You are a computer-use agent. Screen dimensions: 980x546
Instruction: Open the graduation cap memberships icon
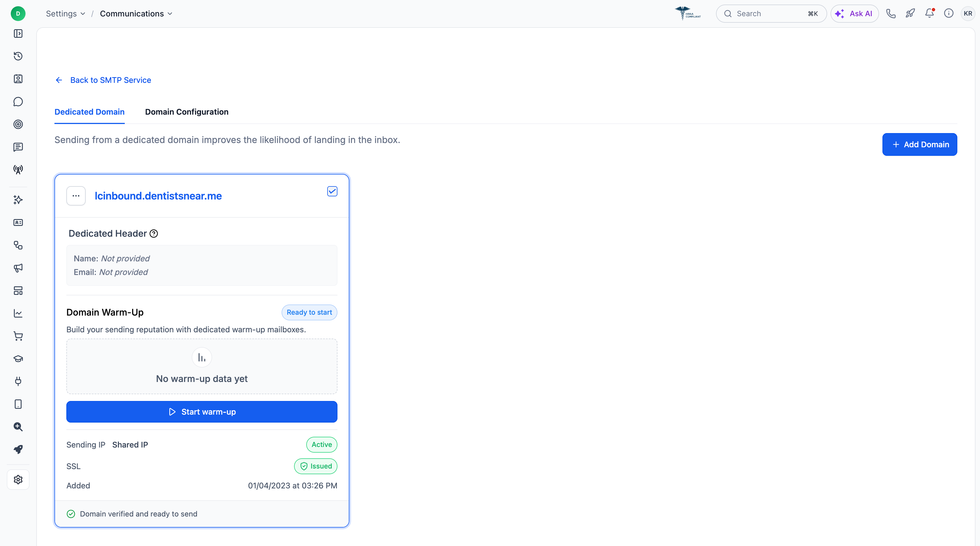pyautogui.click(x=18, y=359)
